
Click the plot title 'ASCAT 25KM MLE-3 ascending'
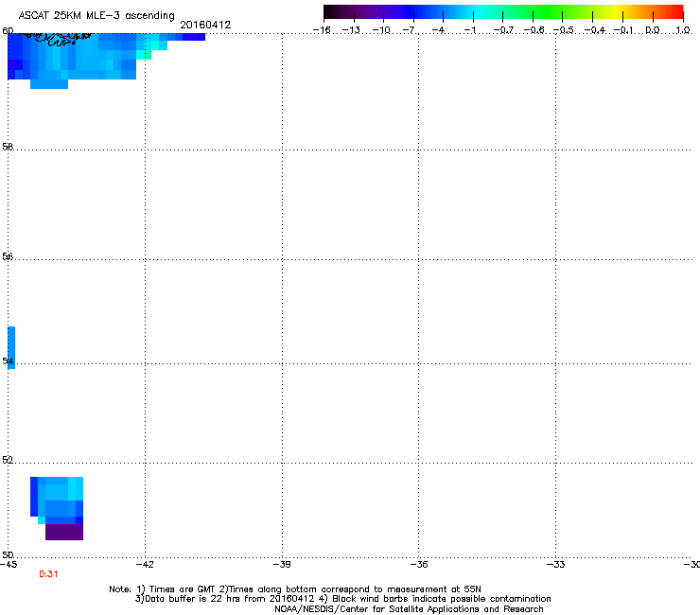click(x=96, y=16)
